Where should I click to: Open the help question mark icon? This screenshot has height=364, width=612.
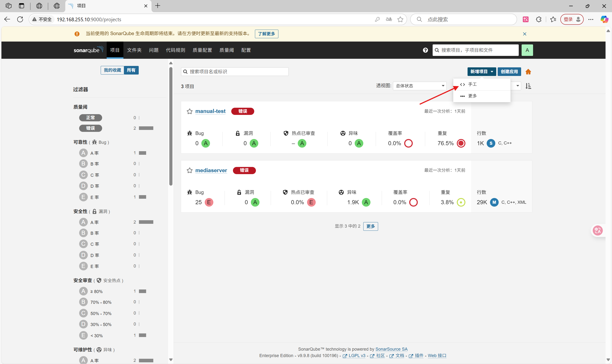tap(425, 50)
